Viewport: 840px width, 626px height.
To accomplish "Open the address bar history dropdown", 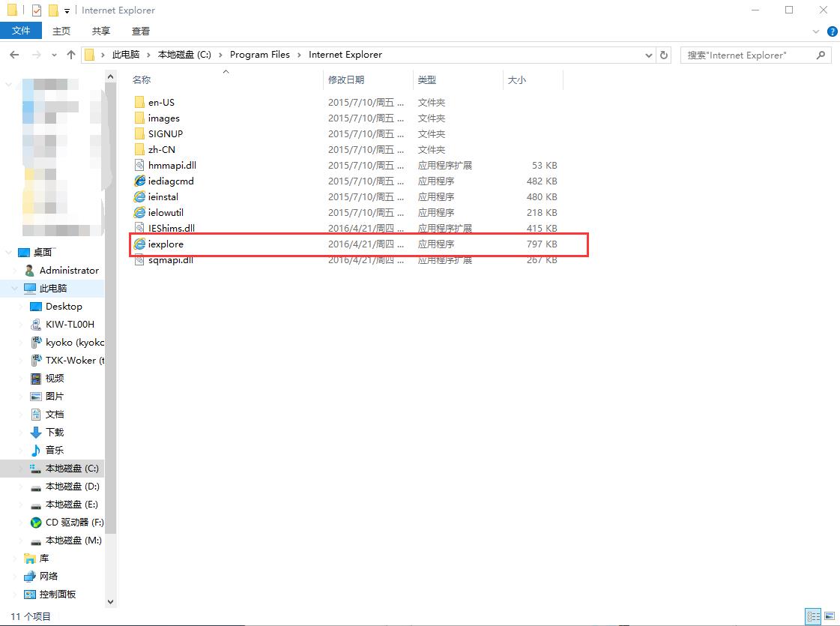I will (x=649, y=55).
